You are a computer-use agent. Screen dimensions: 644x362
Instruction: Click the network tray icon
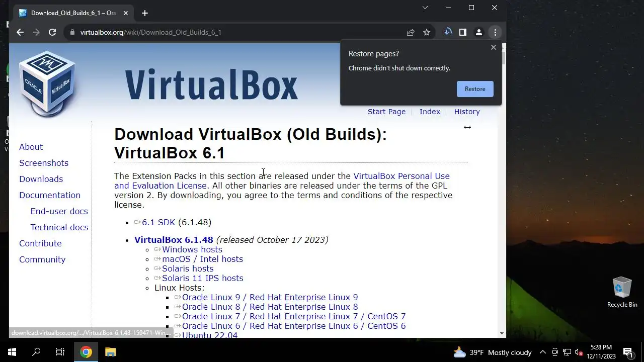(x=567, y=352)
